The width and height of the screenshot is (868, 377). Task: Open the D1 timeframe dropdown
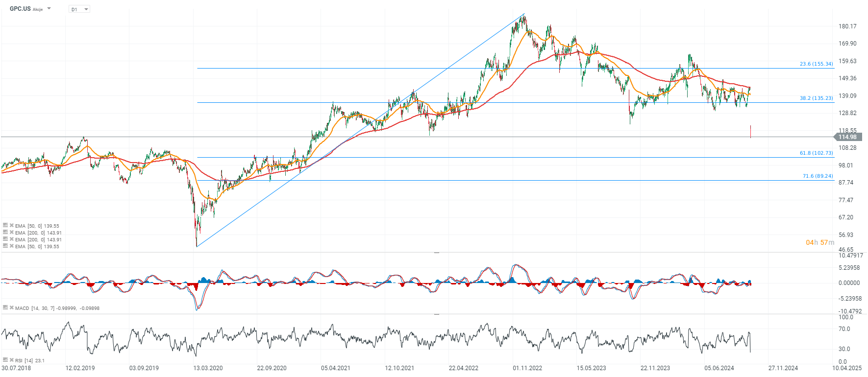pyautogui.click(x=79, y=9)
